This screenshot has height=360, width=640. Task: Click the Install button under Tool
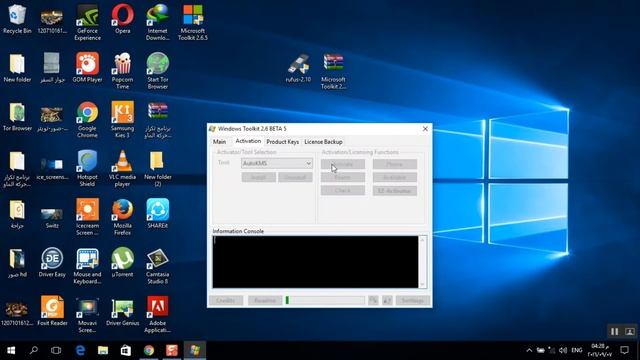[x=258, y=177]
